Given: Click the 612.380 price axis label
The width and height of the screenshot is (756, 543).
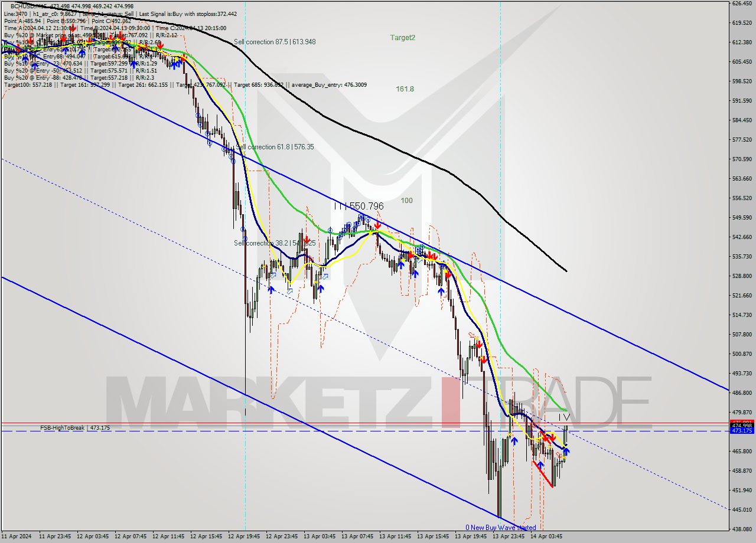Looking at the screenshot, I should pos(742,42).
